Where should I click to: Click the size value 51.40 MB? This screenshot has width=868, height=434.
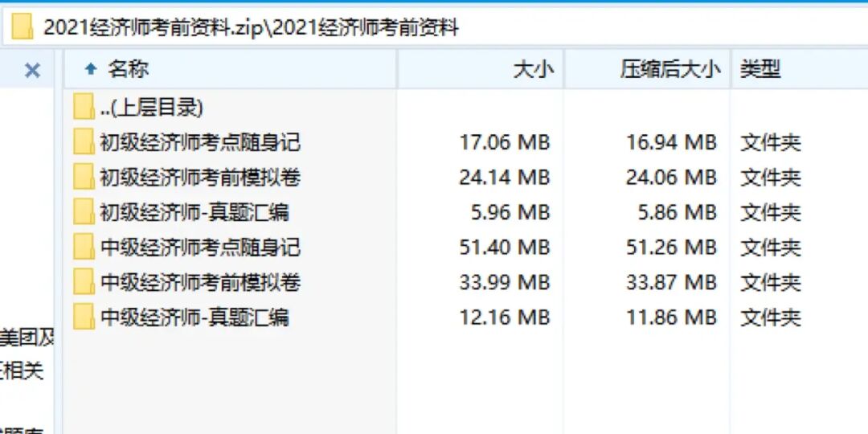(504, 248)
